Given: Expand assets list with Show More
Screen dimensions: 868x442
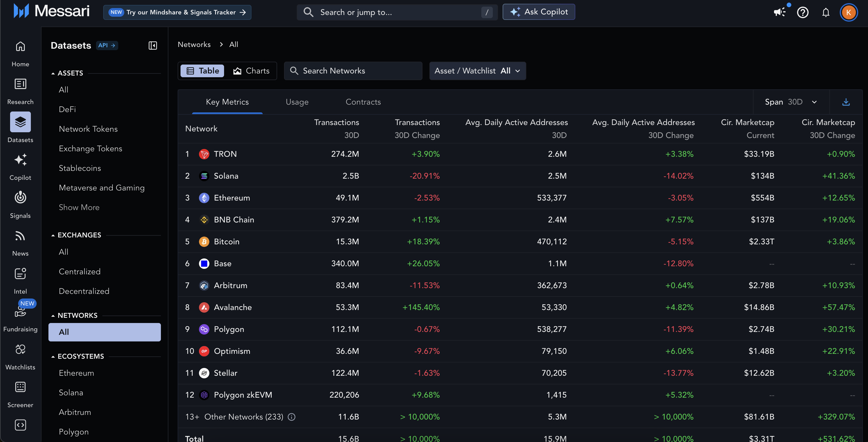Looking at the screenshot, I should [x=79, y=207].
